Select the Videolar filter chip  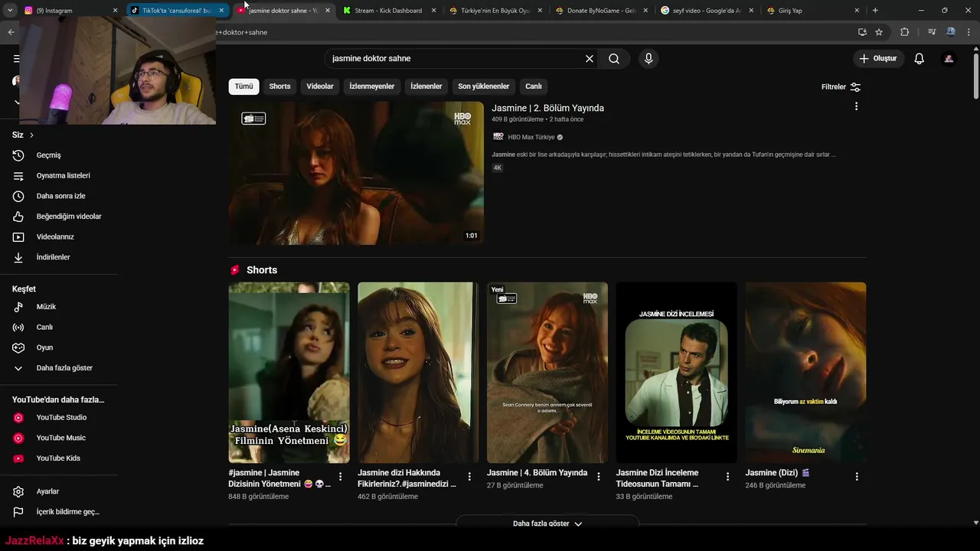click(x=320, y=86)
